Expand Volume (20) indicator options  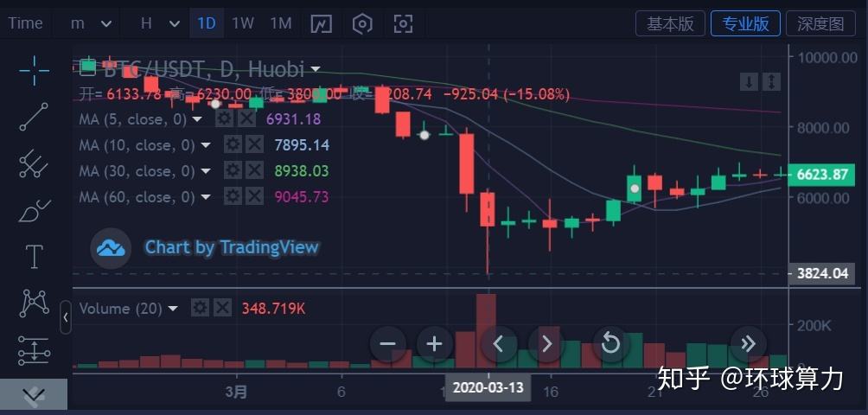click(173, 309)
